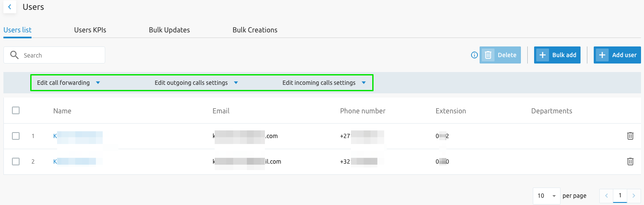Screen dimensions: 644x205
Task: Click the info icon near Delete
Action: (474, 55)
